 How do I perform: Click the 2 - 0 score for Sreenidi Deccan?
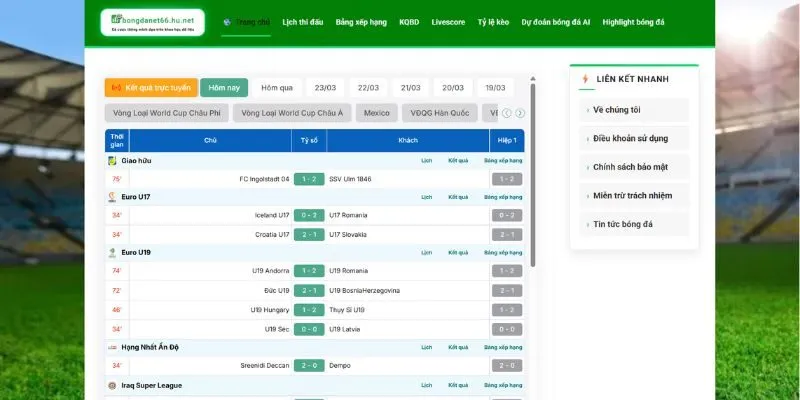click(309, 365)
